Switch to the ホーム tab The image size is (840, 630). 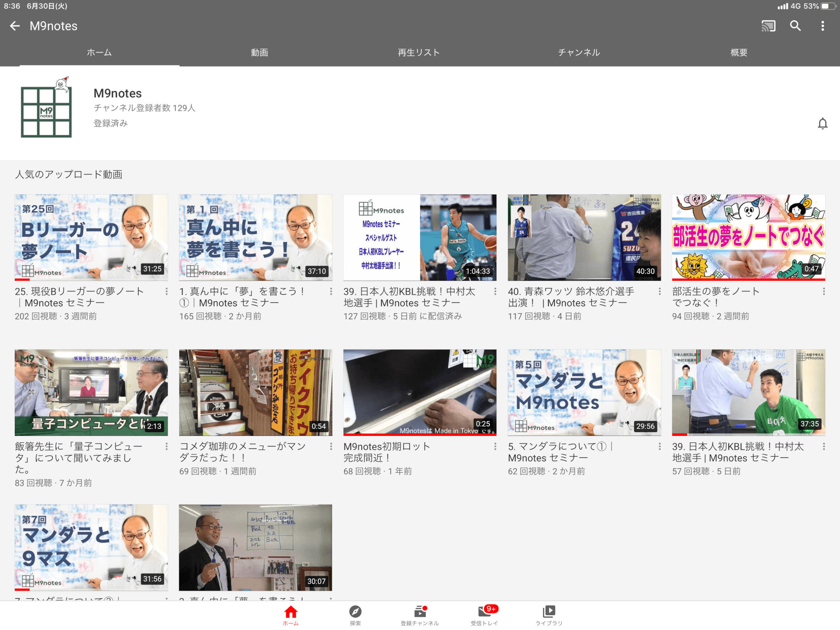click(99, 53)
